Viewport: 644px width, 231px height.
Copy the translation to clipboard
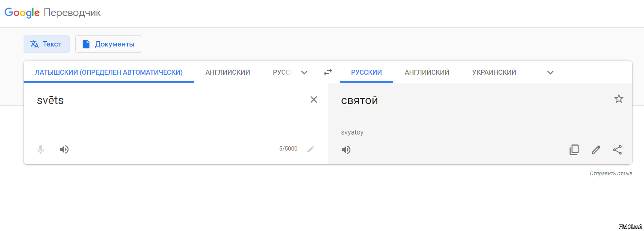(x=574, y=150)
